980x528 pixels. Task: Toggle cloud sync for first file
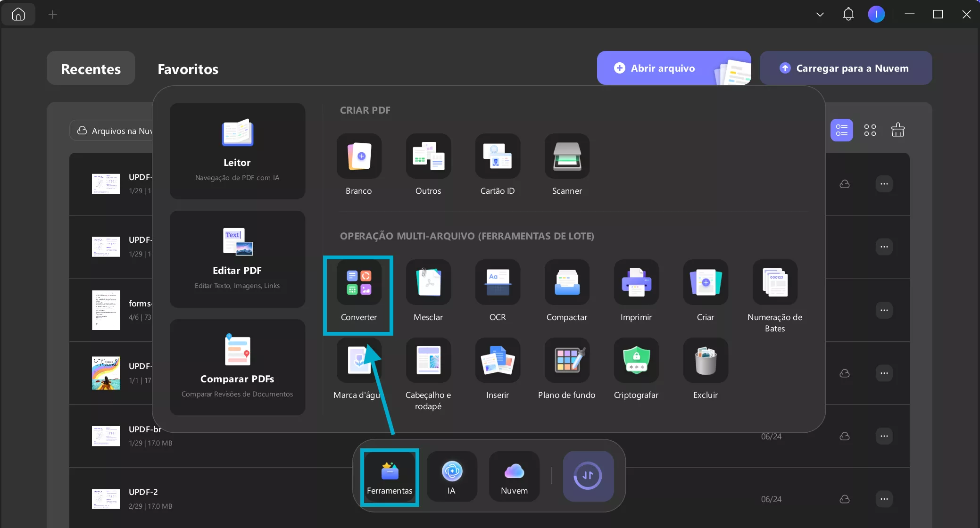[x=844, y=184]
